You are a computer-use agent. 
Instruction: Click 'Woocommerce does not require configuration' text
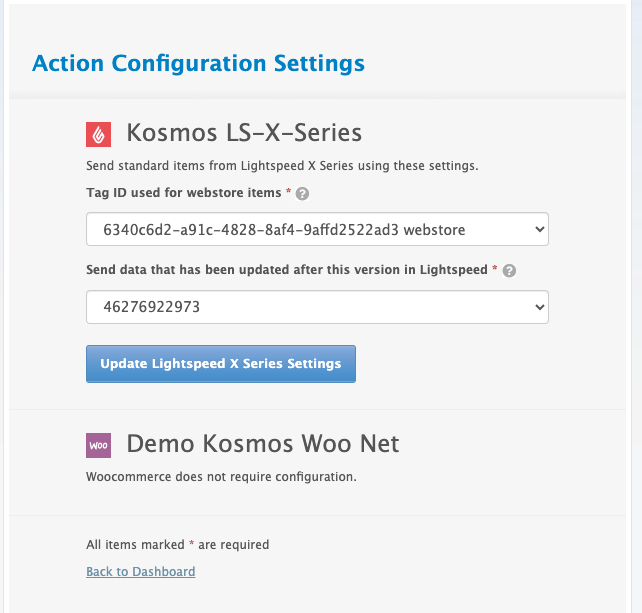(x=221, y=477)
